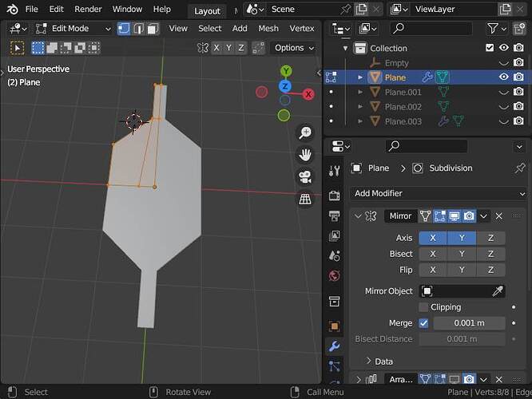Viewport: 532px width, 399px height.
Task: Toggle Collection exclude checkbox
Action: coord(490,48)
